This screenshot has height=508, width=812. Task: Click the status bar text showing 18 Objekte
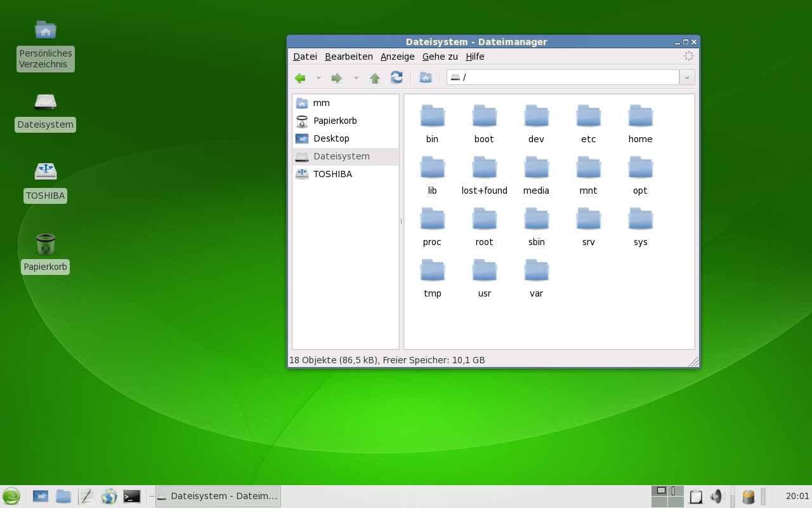[387, 360]
